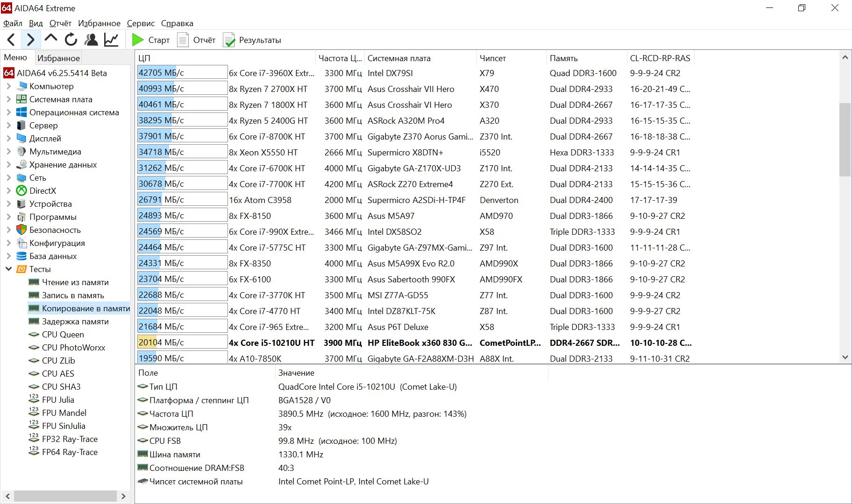Open the FPU Mandel benchmark
Viewport: 852px width, 504px height.
(x=64, y=413)
